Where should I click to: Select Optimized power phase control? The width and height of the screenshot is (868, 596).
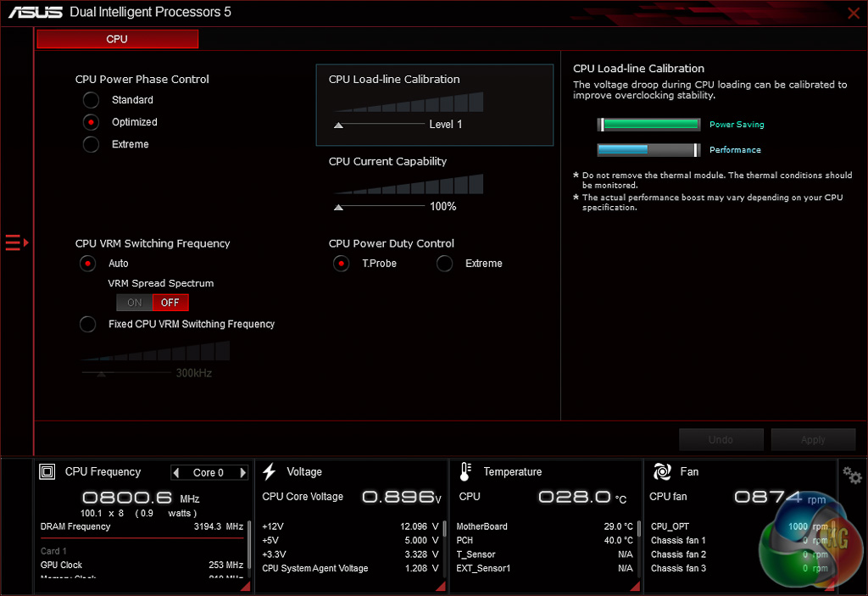coord(91,122)
